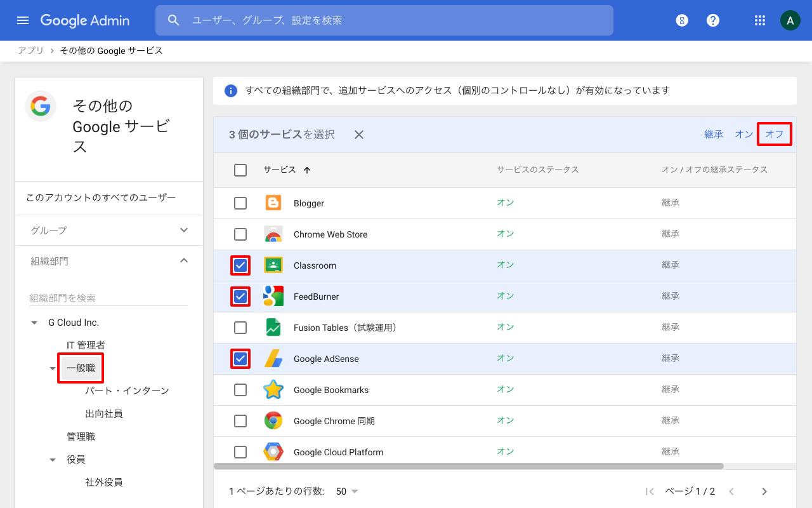Clear selection with the X icon
This screenshot has height=508, width=812.
point(359,135)
